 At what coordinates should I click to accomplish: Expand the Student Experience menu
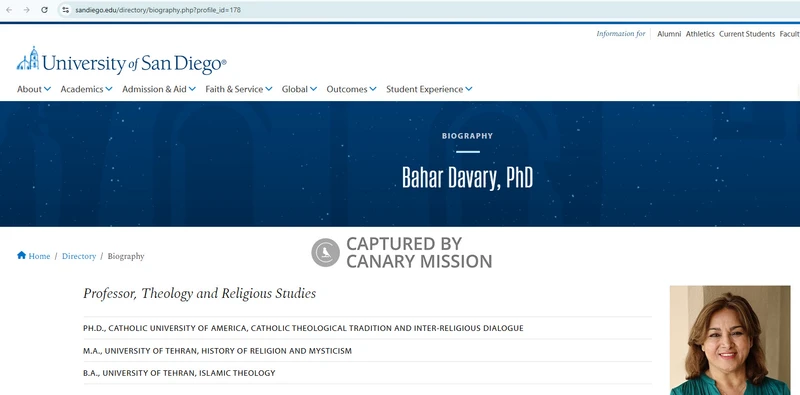(x=429, y=89)
